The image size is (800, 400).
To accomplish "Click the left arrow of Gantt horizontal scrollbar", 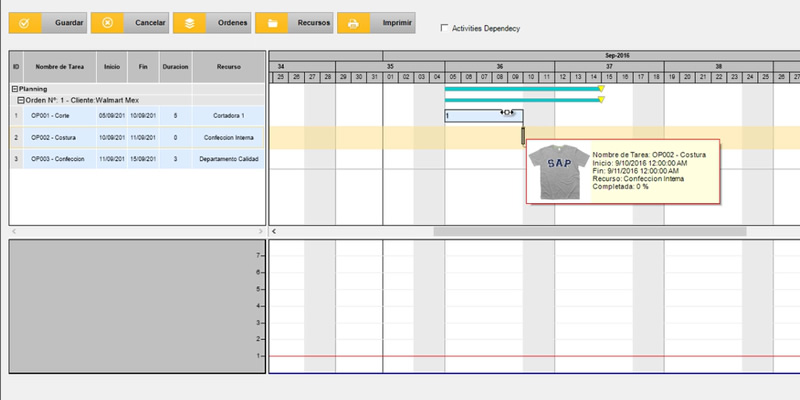I will (x=275, y=231).
